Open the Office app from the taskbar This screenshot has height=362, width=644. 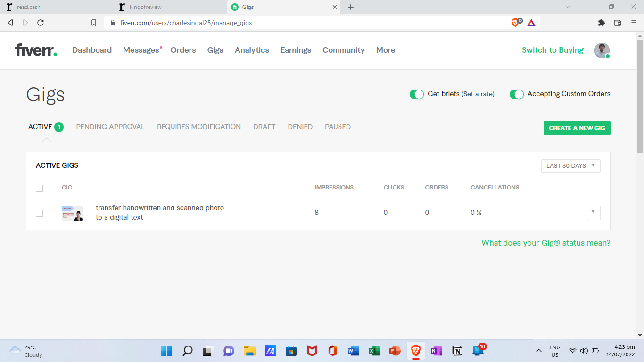(332, 351)
